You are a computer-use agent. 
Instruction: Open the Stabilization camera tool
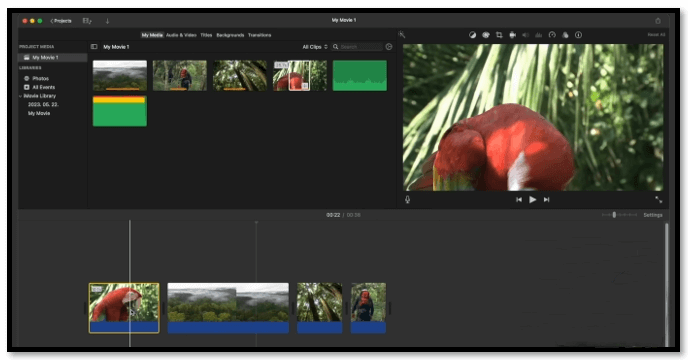tap(512, 35)
